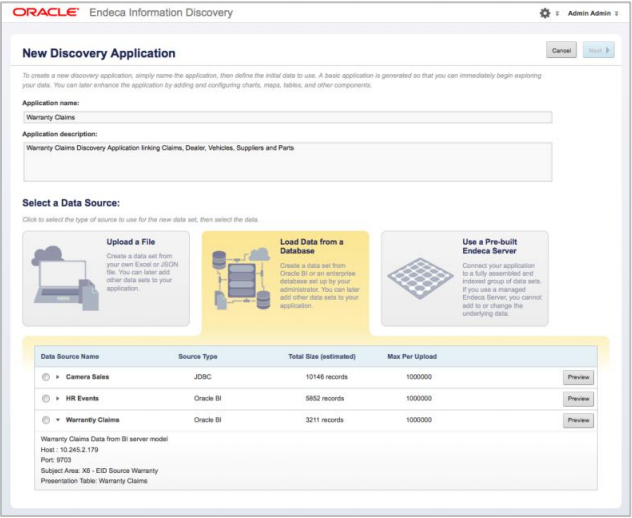The image size is (632, 518).
Task: Choose the Upload a File option
Action: pyautogui.click(x=106, y=279)
